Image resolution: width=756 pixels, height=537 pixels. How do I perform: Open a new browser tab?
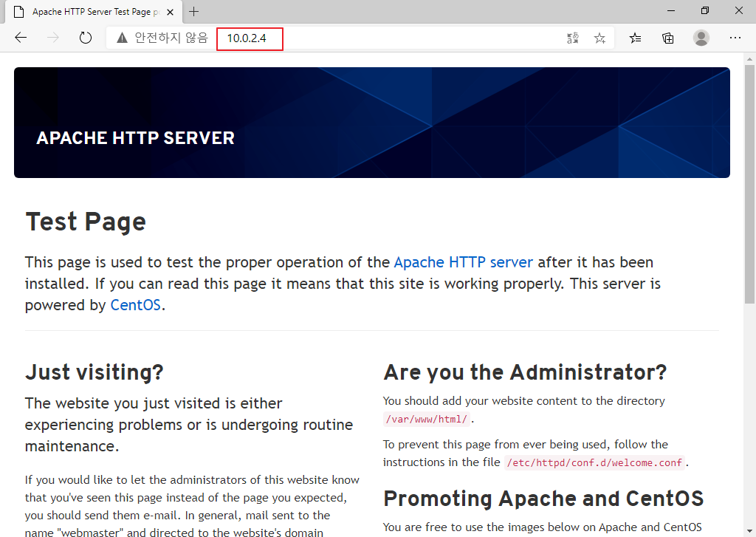coord(194,12)
